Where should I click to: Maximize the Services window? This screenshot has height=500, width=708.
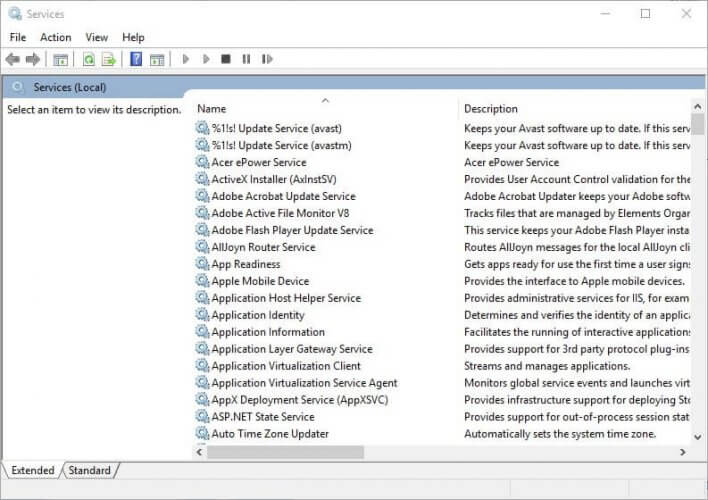646,14
